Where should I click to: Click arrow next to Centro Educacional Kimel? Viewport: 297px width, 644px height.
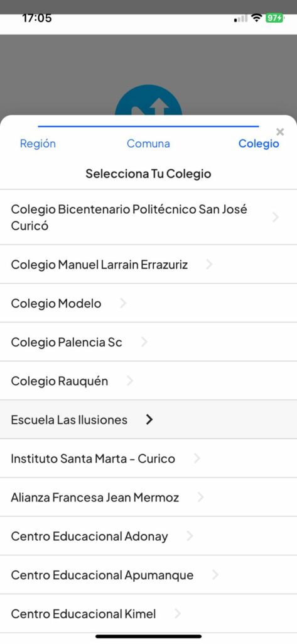[178, 614]
